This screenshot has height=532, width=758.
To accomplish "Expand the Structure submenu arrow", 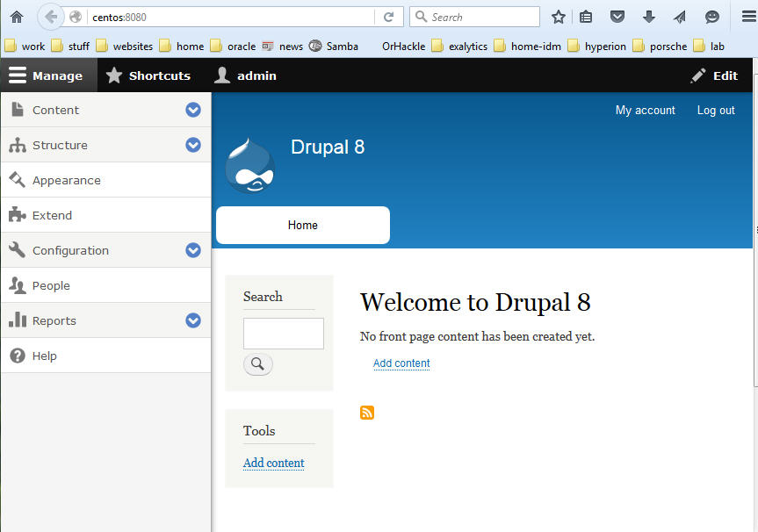I will click(x=193, y=145).
